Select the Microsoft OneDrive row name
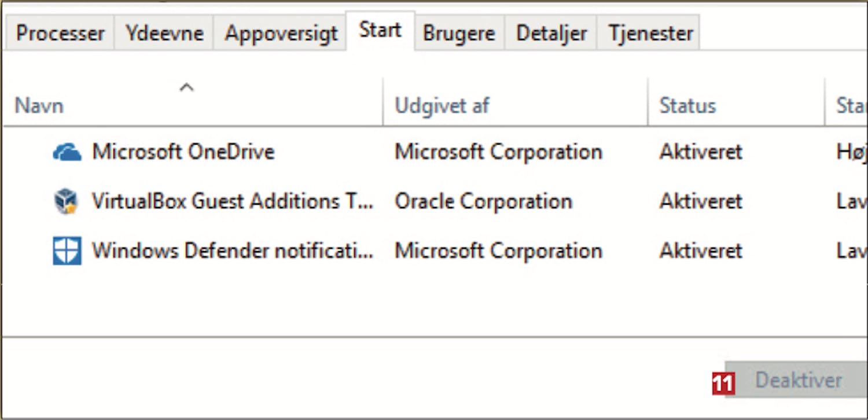The height and width of the screenshot is (420, 868). click(183, 152)
